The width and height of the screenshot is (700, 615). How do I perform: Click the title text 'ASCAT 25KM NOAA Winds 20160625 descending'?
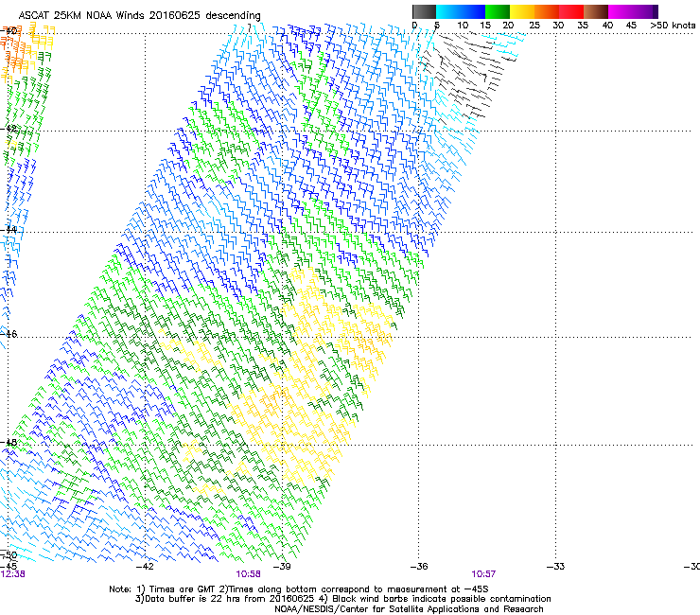[x=139, y=15]
